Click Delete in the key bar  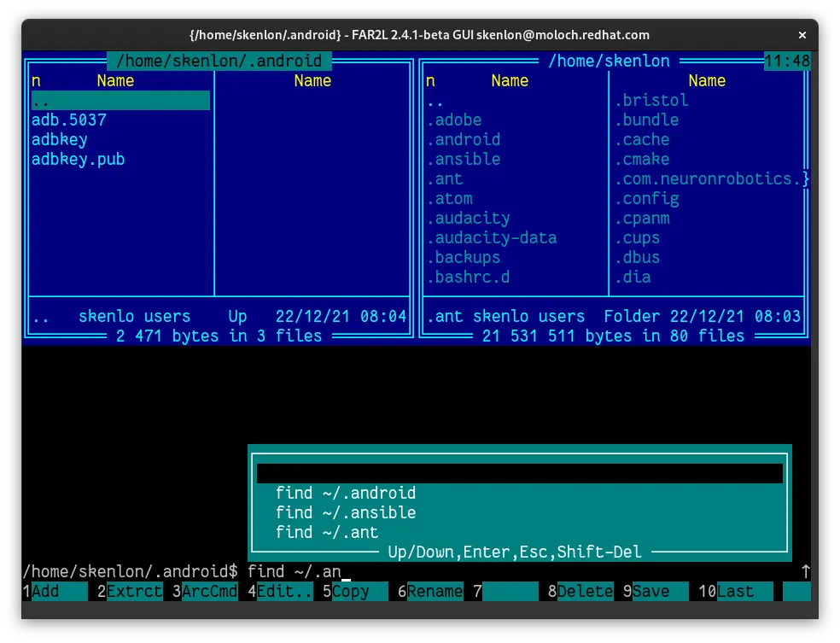pos(586,591)
